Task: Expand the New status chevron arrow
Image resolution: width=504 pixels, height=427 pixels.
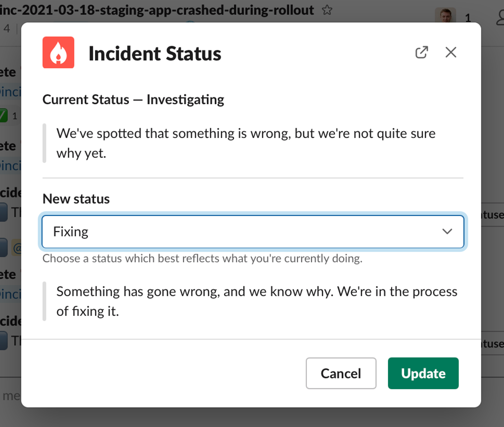Action: click(447, 231)
